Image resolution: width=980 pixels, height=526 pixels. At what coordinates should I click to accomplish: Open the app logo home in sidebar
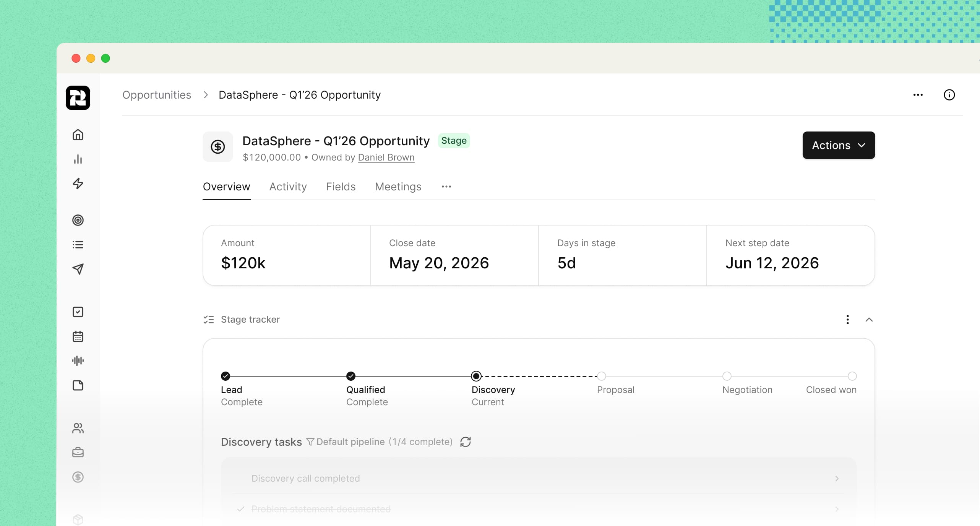pyautogui.click(x=78, y=98)
